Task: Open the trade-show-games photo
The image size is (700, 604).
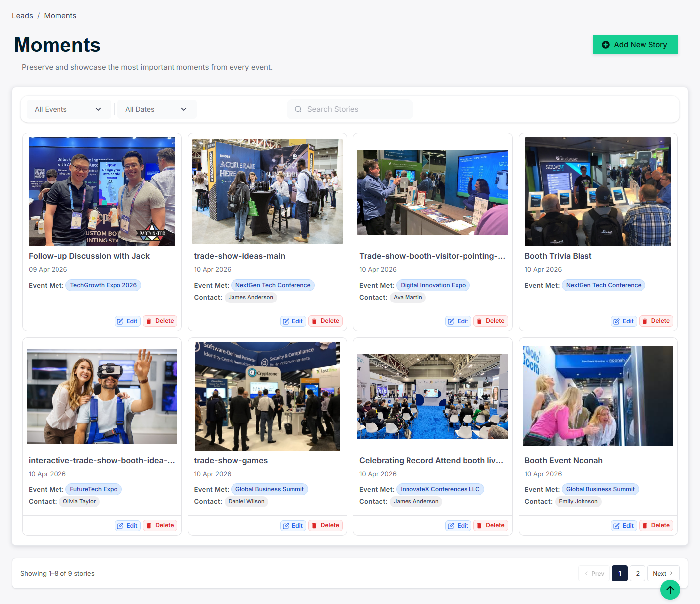Action: click(x=267, y=396)
